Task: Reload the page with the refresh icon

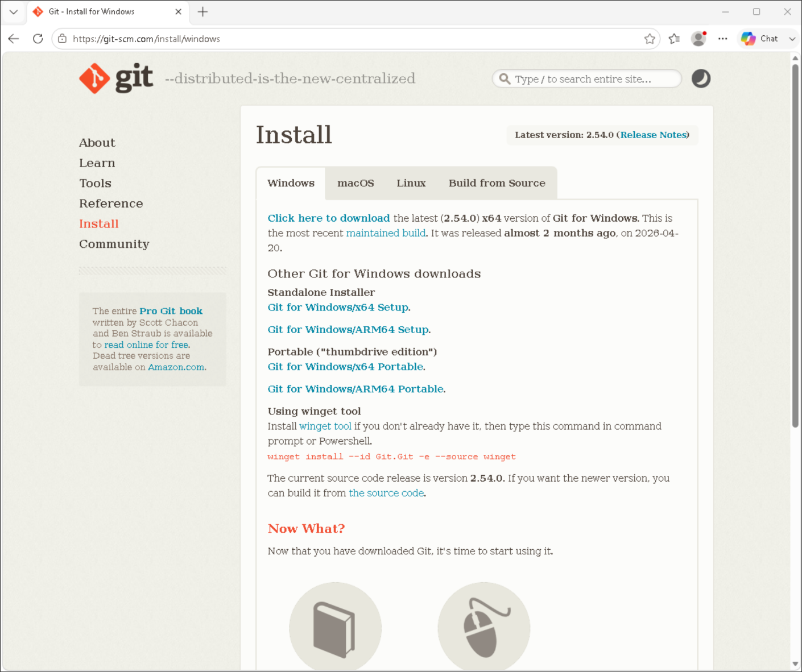Action: pyautogui.click(x=38, y=39)
